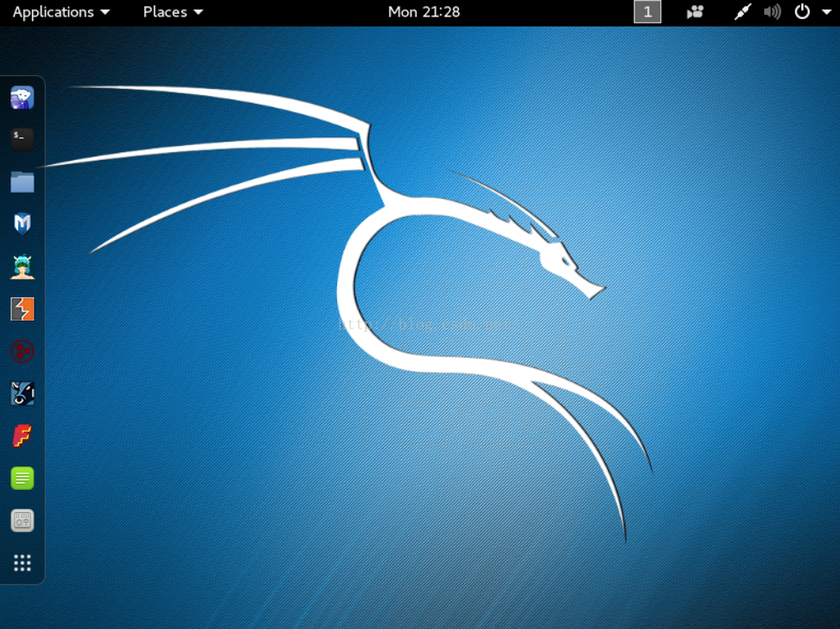This screenshot has width=840, height=629.
Task: Show all applications grid icon
Action: tap(22, 562)
